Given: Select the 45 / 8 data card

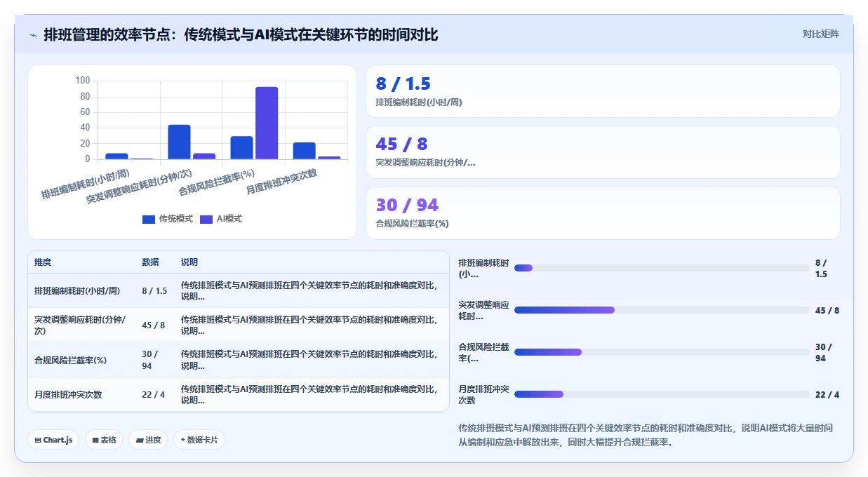Looking at the screenshot, I should [603, 152].
